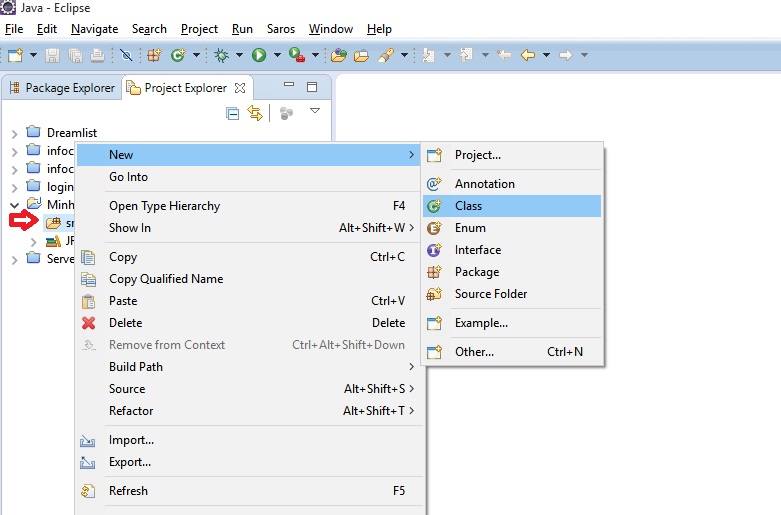Screen dimensions: 781x515
Task: Click the green Run toolbar button
Action: [x=259, y=55]
